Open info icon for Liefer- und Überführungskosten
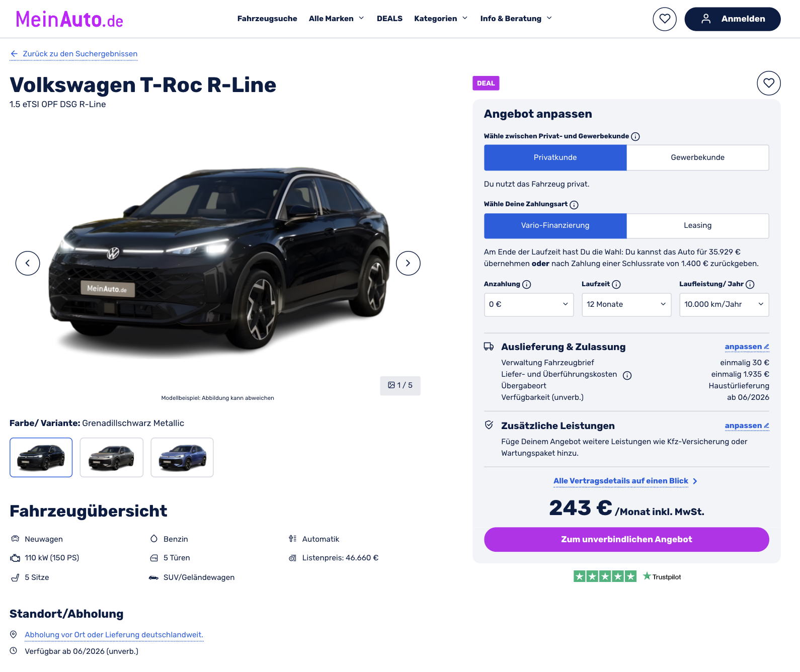Screen dimensions: 800x672 pyautogui.click(x=627, y=375)
